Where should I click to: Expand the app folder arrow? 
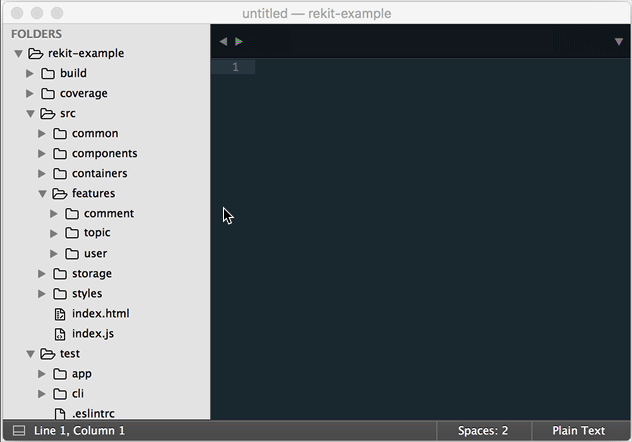[42, 374]
